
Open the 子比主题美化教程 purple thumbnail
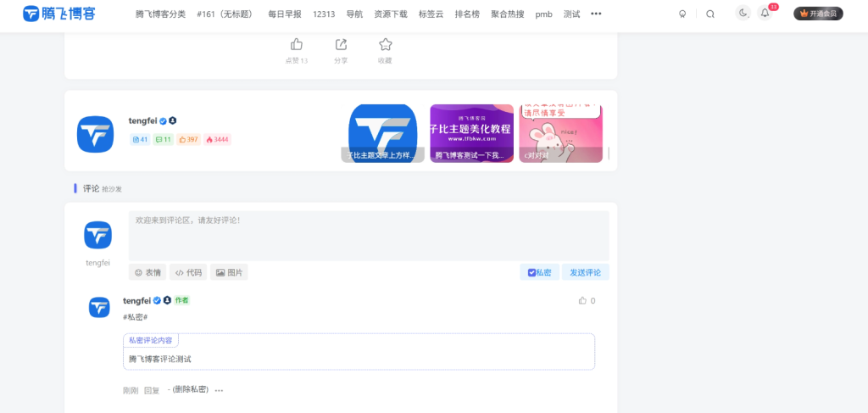click(x=471, y=133)
